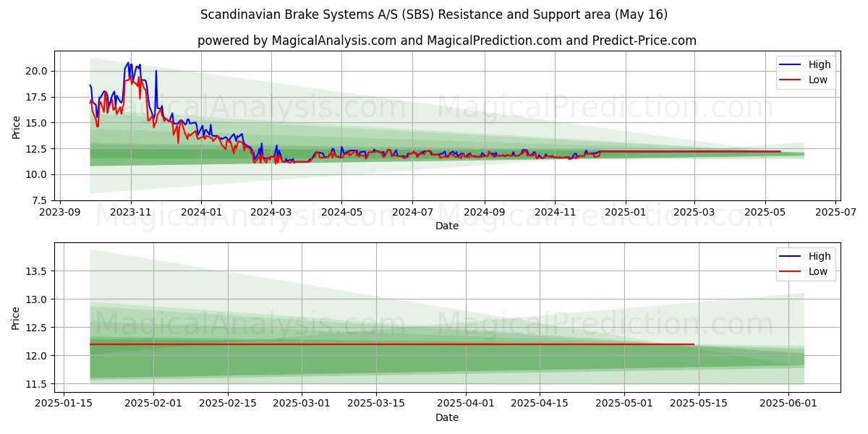Image resolution: width=868 pixels, height=434 pixels.
Task: Click the '2025-06-01' x-axis label in bottom chart
Action: 789,404
